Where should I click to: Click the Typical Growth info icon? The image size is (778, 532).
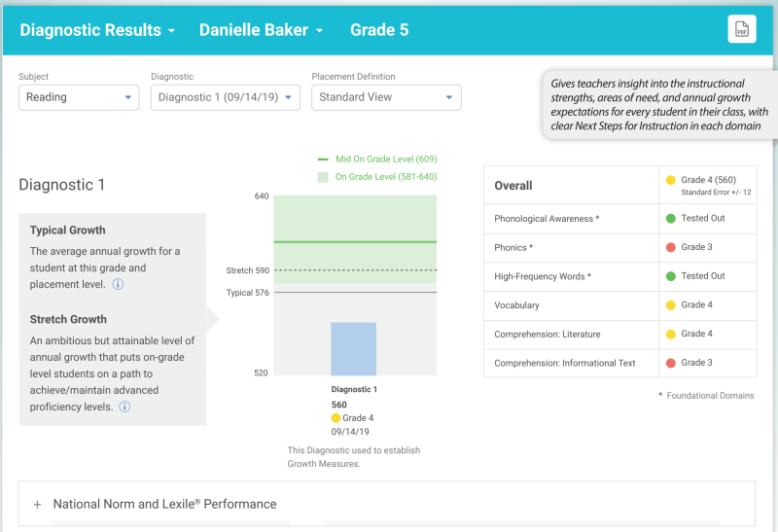118,284
